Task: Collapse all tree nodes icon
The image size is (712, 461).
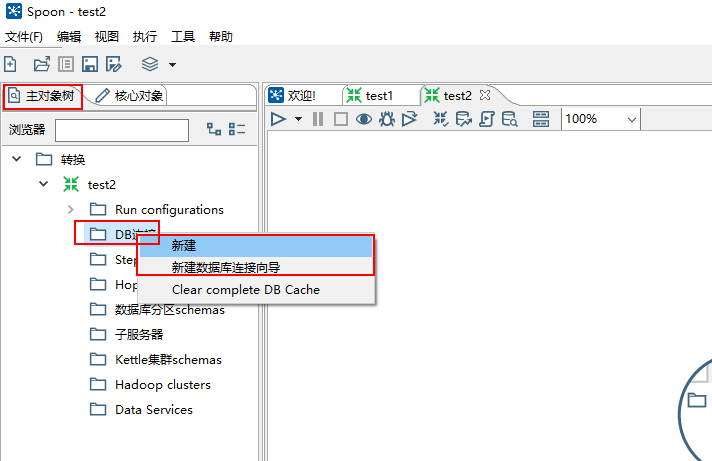Action: tap(237, 129)
